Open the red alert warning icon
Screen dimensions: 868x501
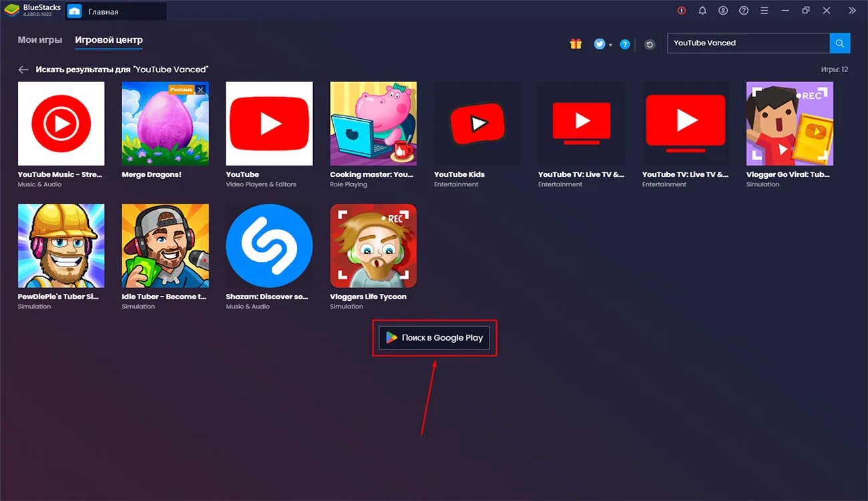click(682, 11)
